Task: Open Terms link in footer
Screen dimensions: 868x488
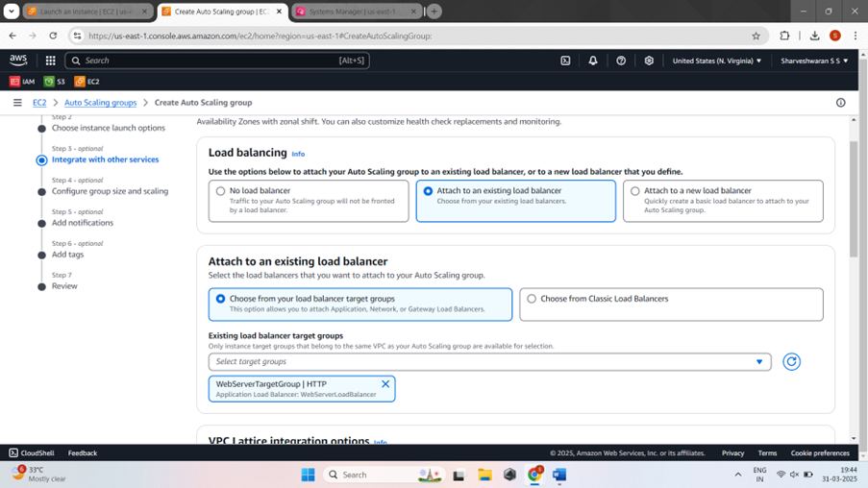Action: pyautogui.click(x=767, y=452)
